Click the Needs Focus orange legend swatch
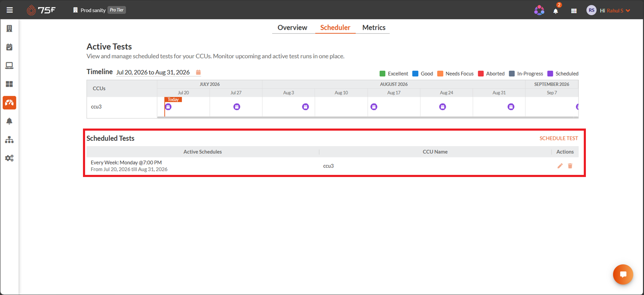The image size is (644, 295). point(440,74)
